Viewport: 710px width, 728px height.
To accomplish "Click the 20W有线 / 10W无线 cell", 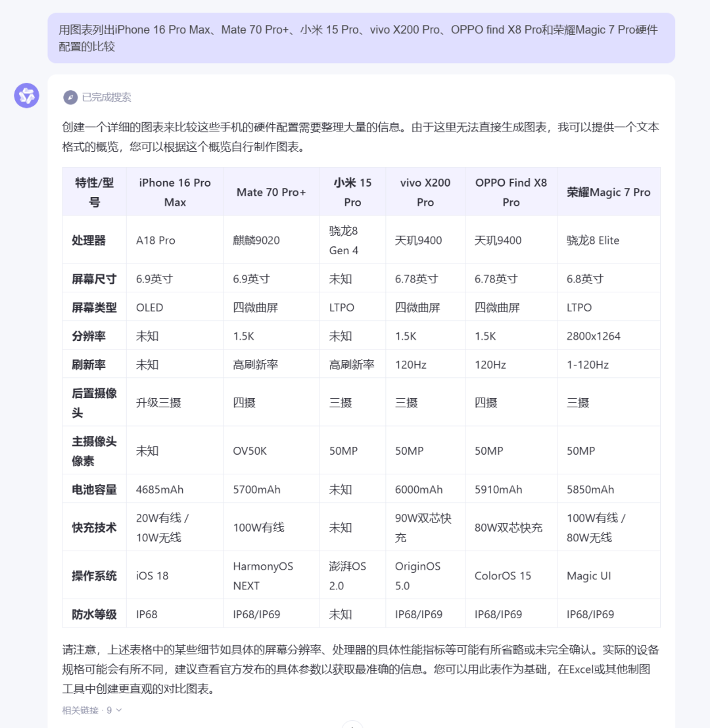I will [x=175, y=528].
